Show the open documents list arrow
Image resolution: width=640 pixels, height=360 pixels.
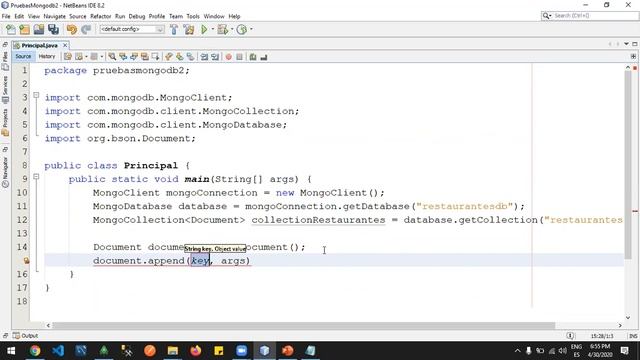point(626,44)
